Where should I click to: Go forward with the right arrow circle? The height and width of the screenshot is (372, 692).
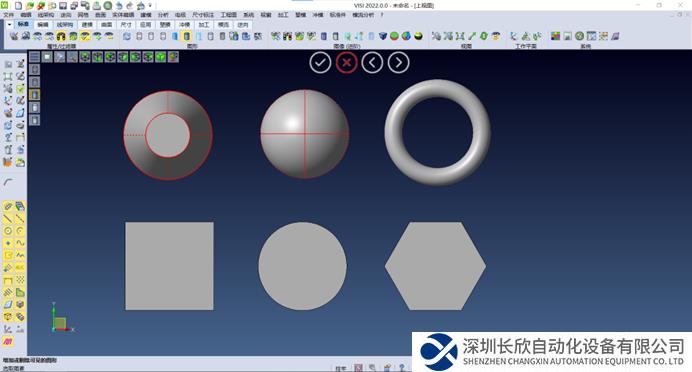pyautogui.click(x=399, y=63)
